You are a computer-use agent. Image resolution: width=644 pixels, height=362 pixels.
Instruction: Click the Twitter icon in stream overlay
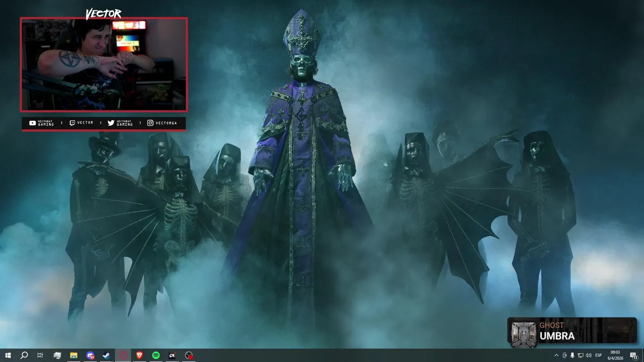(x=111, y=123)
